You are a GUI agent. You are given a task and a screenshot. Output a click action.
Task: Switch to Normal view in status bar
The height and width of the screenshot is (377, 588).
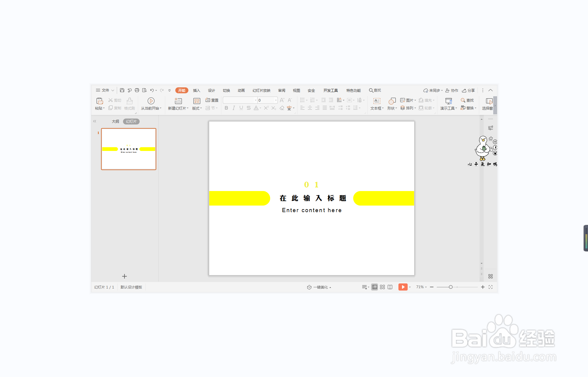[x=375, y=287]
